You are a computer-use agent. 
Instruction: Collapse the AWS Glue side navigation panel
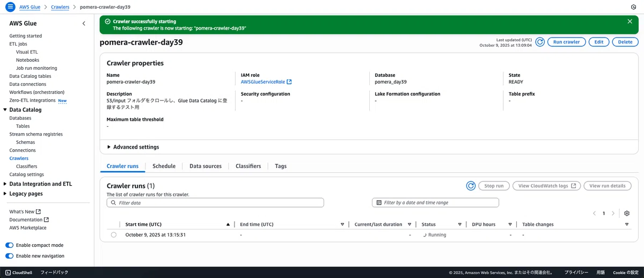pos(84,24)
